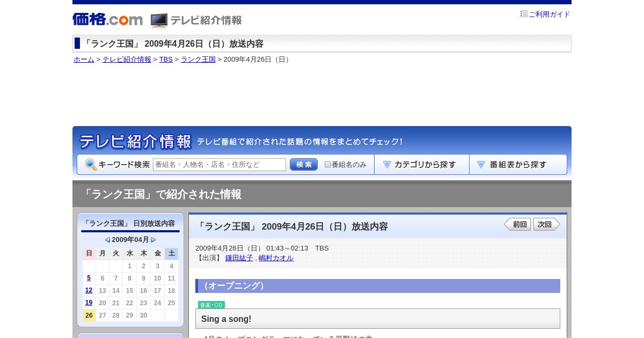The height and width of the screenshot is (338, 644).
Task: Select April 26 highlighted calendar day
Action: click(x=89, y=315)
